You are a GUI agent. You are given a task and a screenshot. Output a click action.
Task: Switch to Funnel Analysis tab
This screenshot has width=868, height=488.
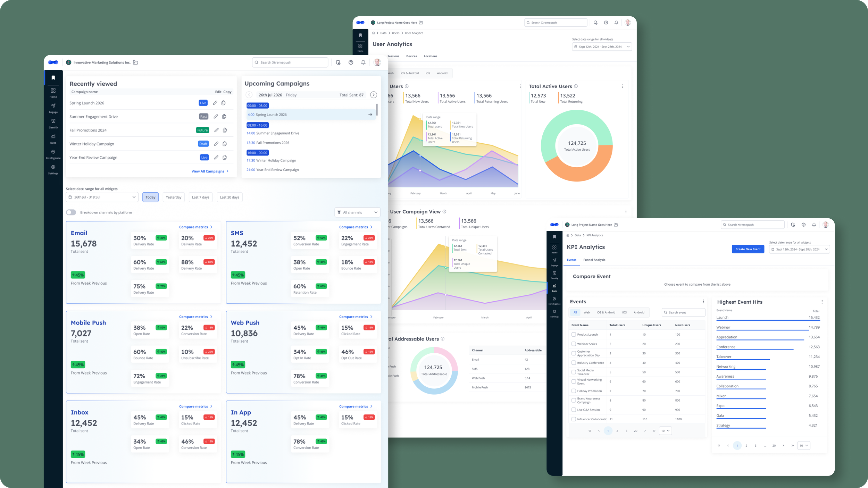[x=594, y=260]
